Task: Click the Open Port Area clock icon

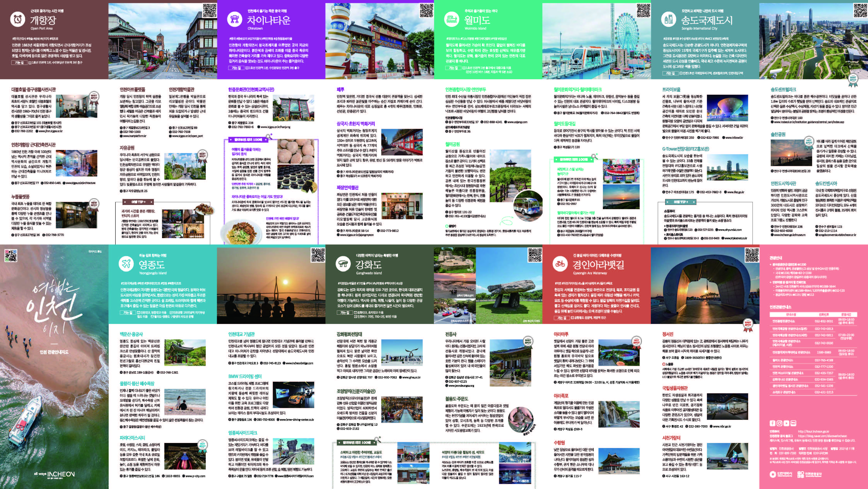Action: (18, 19)
